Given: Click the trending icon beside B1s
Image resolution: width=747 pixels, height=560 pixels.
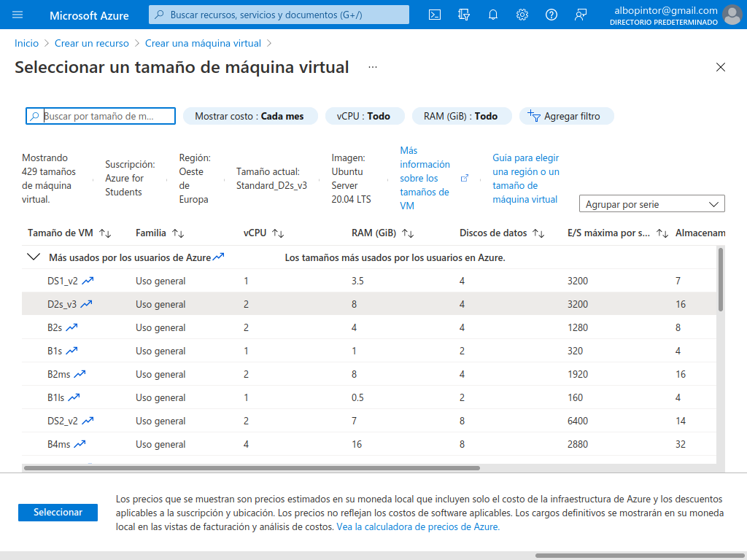Looking at the screenshot, I should [71, 351].
